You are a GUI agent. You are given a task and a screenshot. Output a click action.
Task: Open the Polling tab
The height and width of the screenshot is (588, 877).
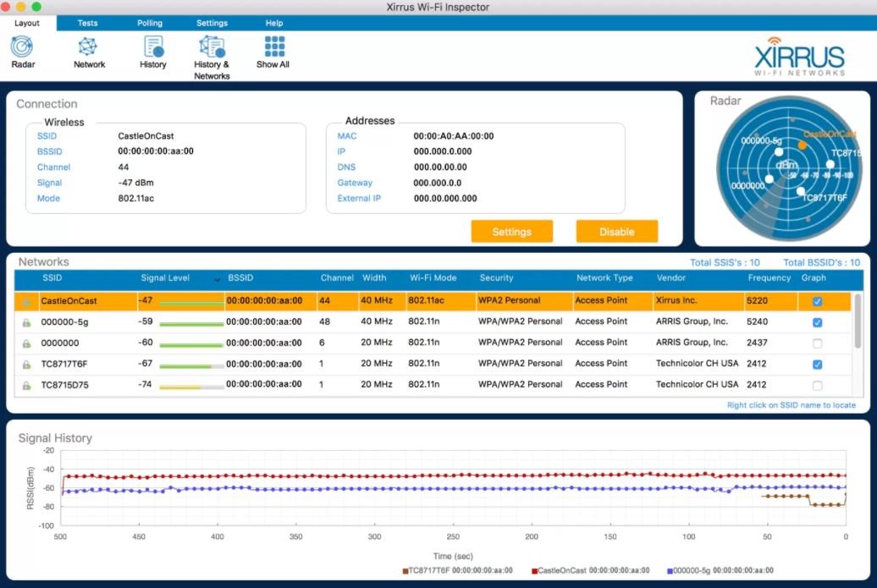pyautogui.click(x=150, y=23)
